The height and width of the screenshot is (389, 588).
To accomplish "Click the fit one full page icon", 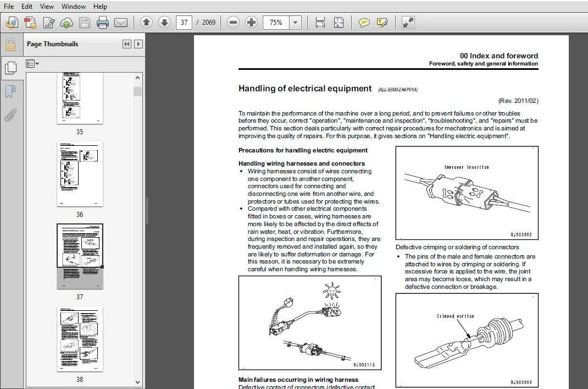I will 339,23.
